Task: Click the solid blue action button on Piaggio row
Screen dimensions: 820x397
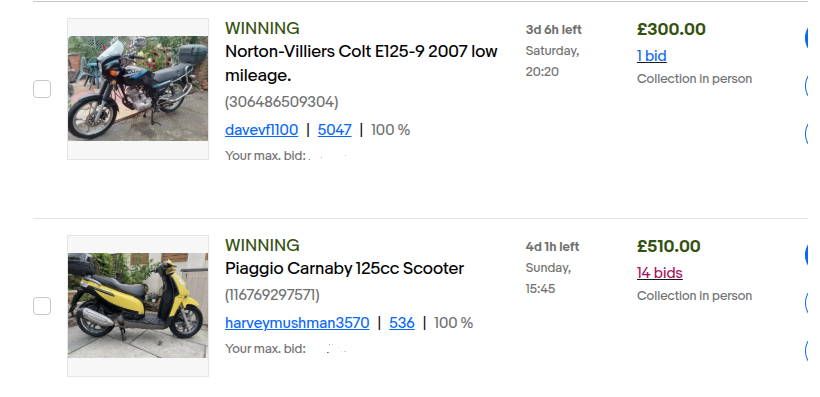Action: pos(812,255)
